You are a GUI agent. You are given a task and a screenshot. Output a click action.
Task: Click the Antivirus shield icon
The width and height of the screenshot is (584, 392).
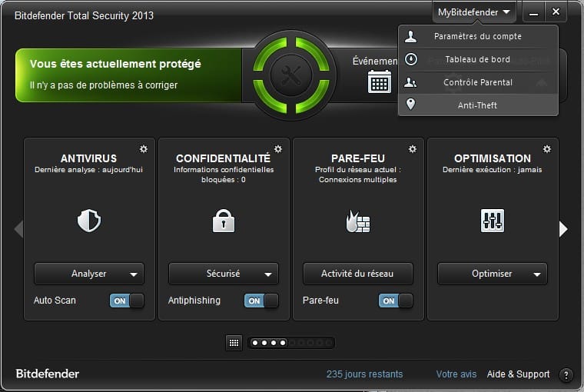point(89,221)
